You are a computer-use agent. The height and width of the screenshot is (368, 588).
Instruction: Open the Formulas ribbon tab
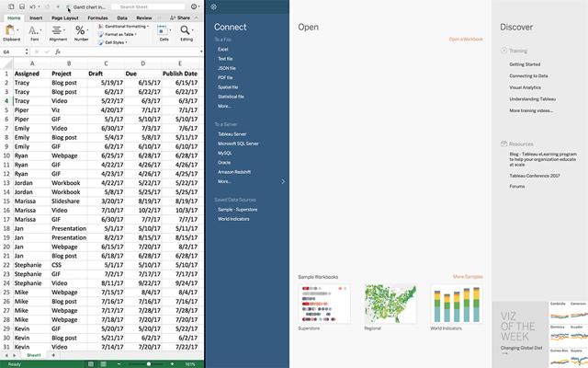[x=97, y=17]
